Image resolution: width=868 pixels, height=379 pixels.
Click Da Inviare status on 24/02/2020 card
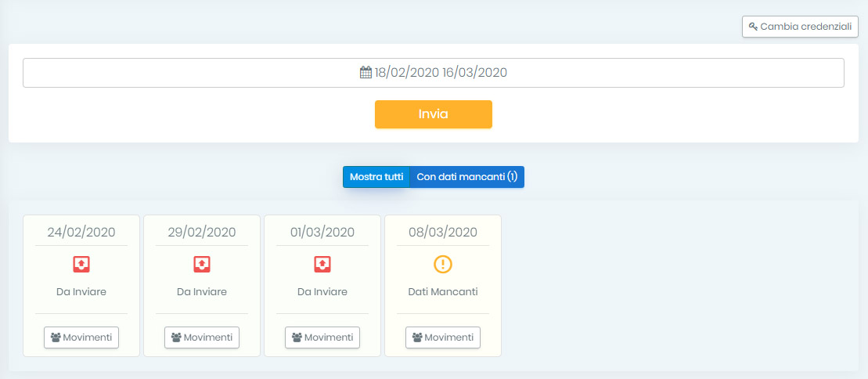(x=81, y=292)
